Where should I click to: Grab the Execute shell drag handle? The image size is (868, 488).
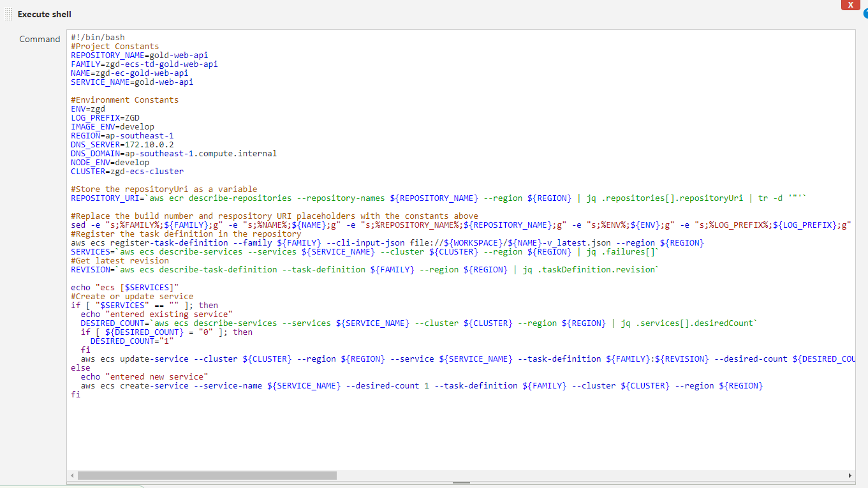(x=8, y=14)
